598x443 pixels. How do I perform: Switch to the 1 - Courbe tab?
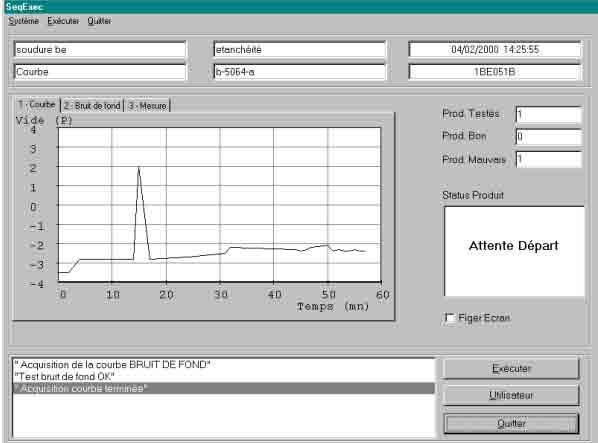coord(37,104)
